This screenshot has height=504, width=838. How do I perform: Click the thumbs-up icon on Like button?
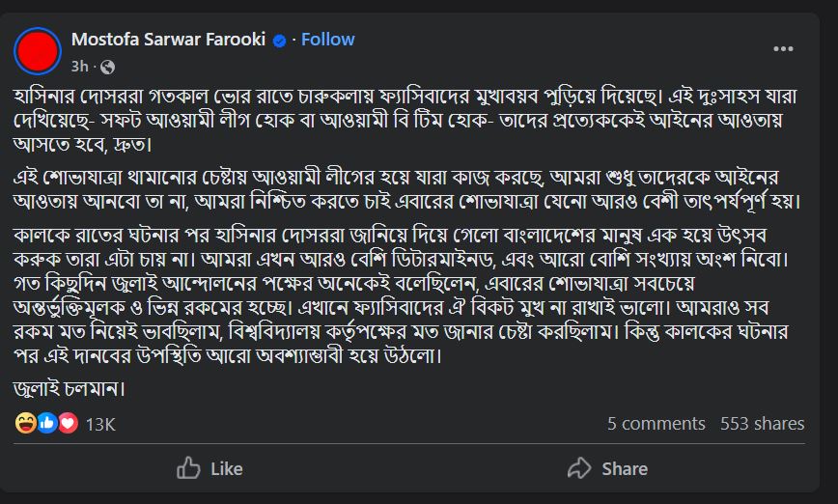tap(188, 468)
